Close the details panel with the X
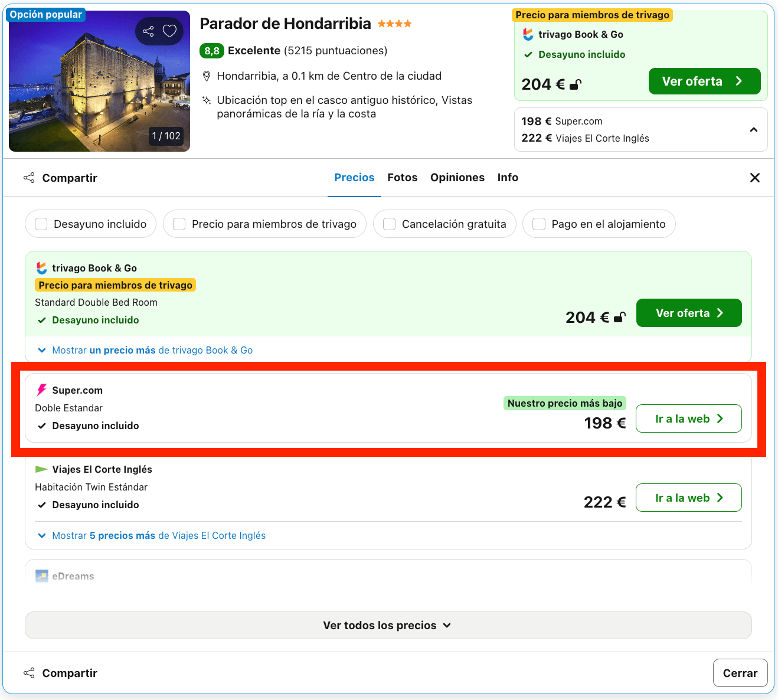778x700 pixels. pyautogui.click(x=754, y=178)
